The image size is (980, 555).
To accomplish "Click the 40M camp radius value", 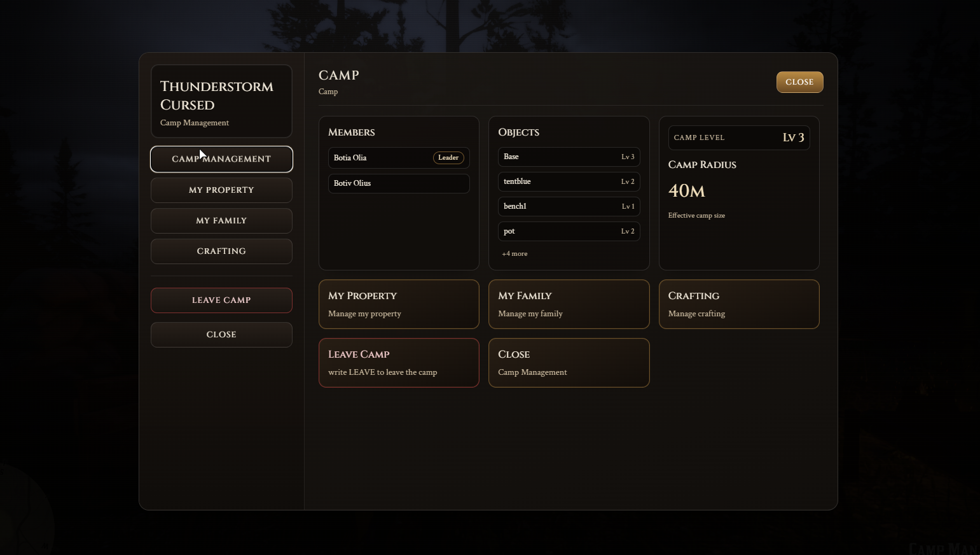I will pos(687,191).
